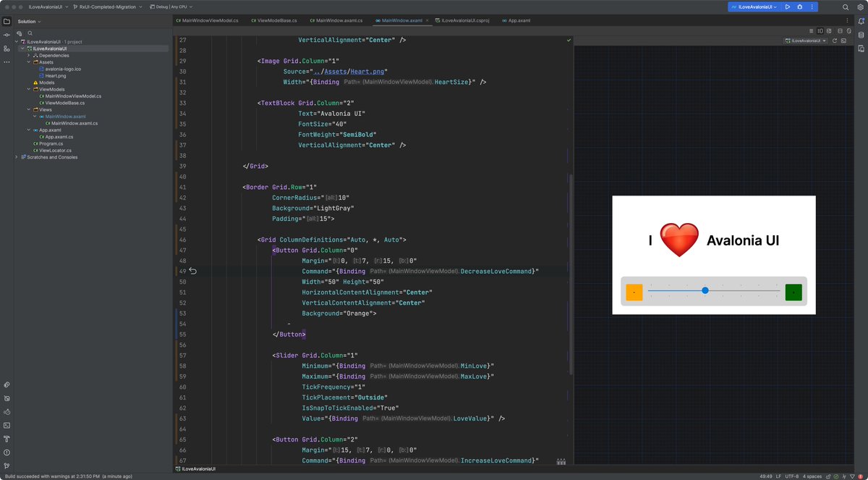The width and height of the screenshot is (868, 480).
Task: Expand the Dependencies node
Action: tap(28, 55)
